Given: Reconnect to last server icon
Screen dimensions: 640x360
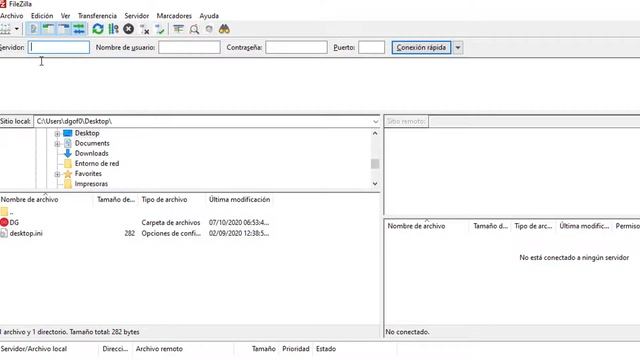Looking at the screenshot, I should click(160, 29).
